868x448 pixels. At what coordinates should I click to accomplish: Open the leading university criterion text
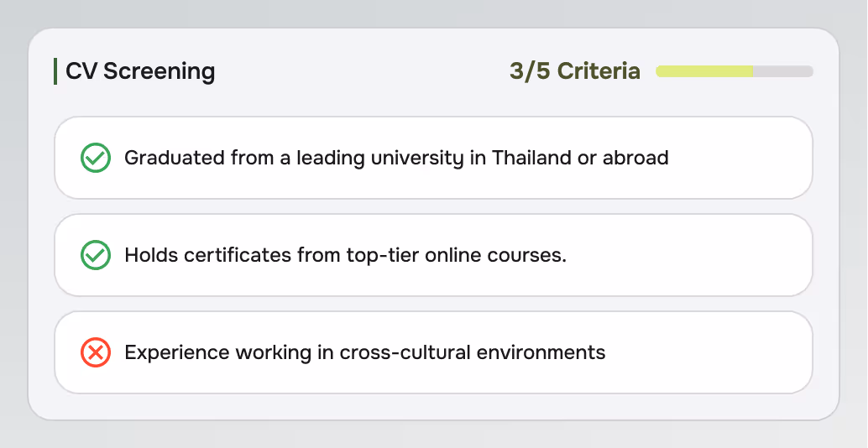(x=396, y=159)
